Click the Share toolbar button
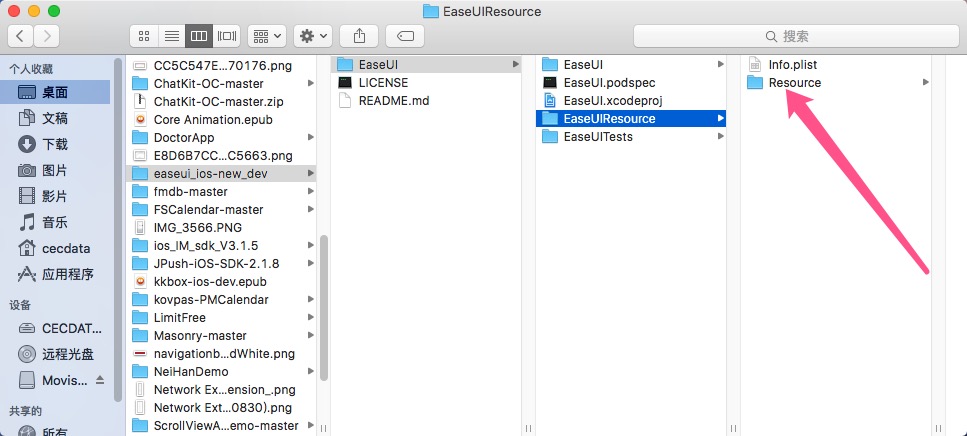 (x=360, y=36)
